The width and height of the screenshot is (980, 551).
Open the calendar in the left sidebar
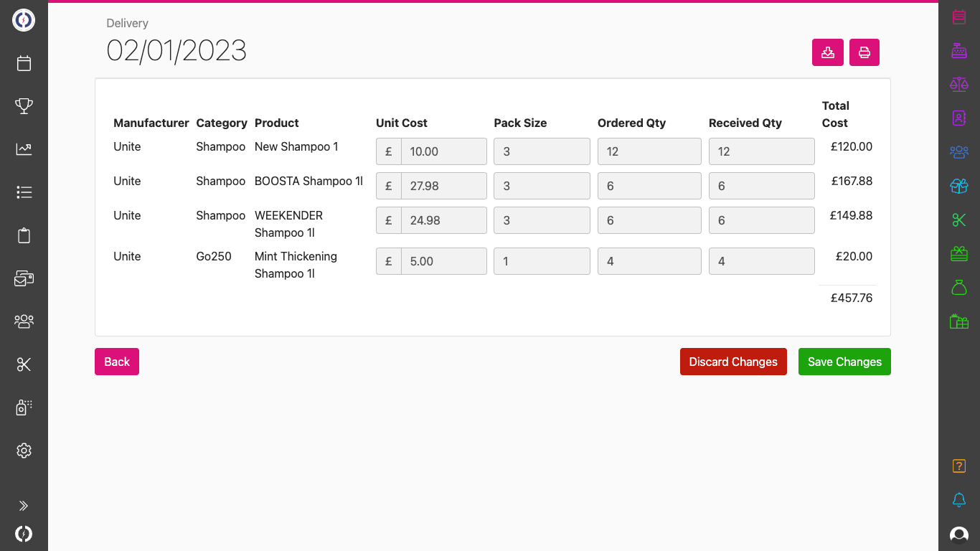pos(24,63)
